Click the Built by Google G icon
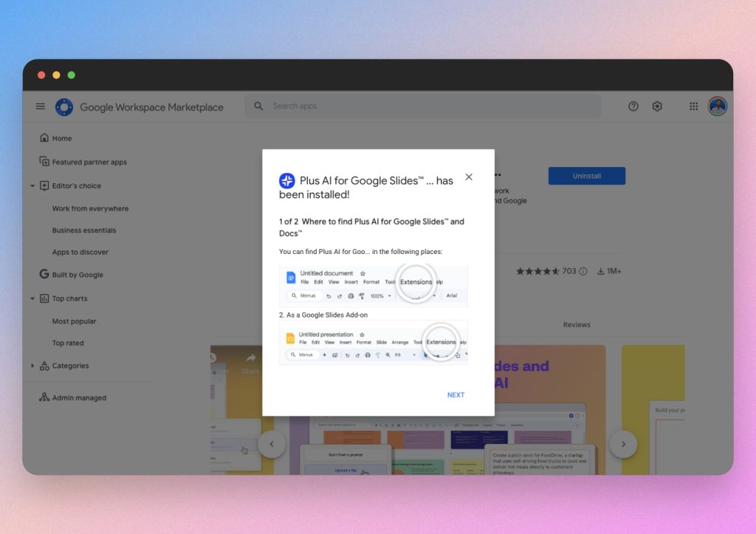Screen dimensions: 756x534 click(x=44, y=274)
